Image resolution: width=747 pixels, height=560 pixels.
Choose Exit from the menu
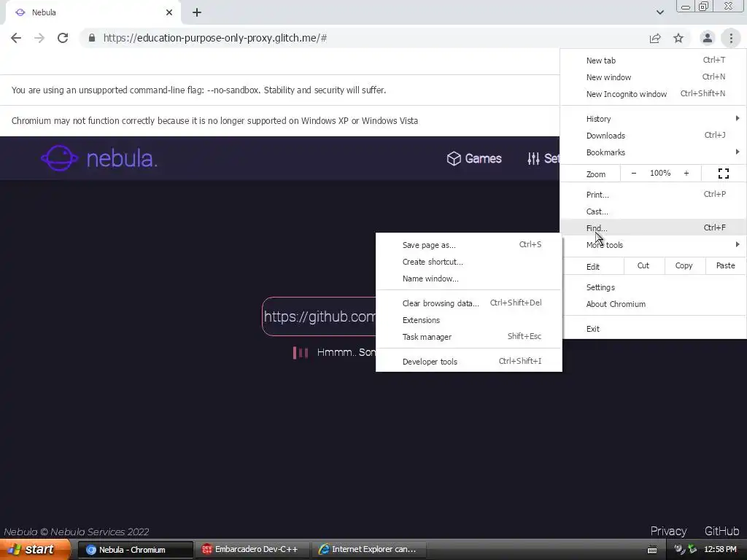pos(653,329)
